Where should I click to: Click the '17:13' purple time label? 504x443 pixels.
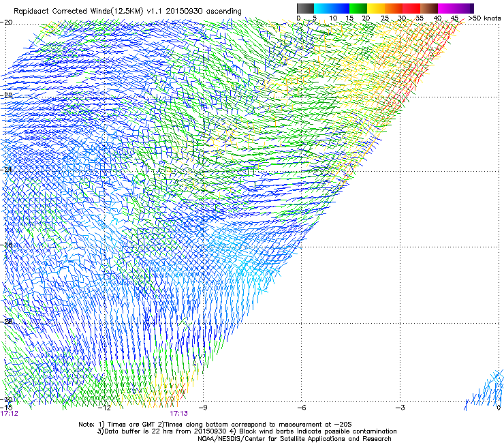[178, 414]
